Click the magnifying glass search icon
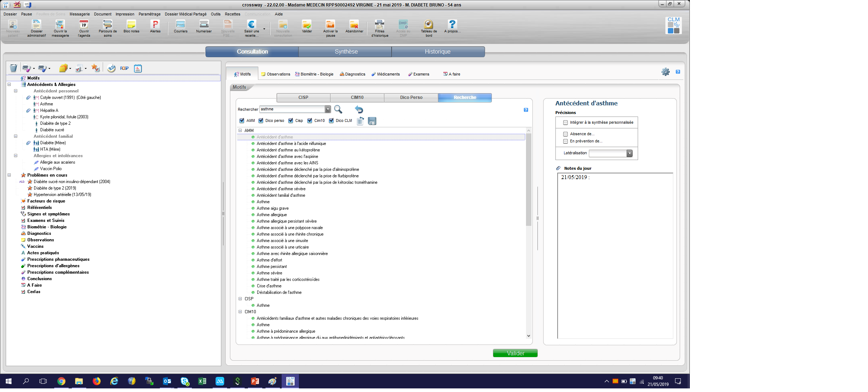 click(x=338, y=109)
